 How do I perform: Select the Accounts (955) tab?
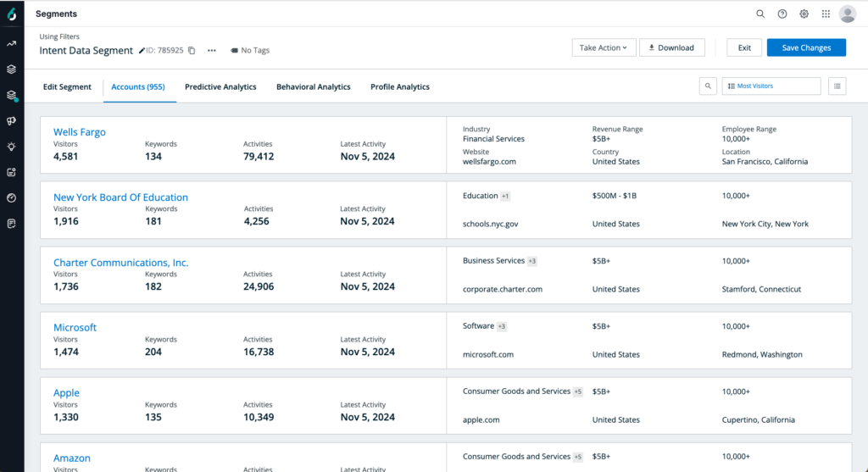coord(138,87)
